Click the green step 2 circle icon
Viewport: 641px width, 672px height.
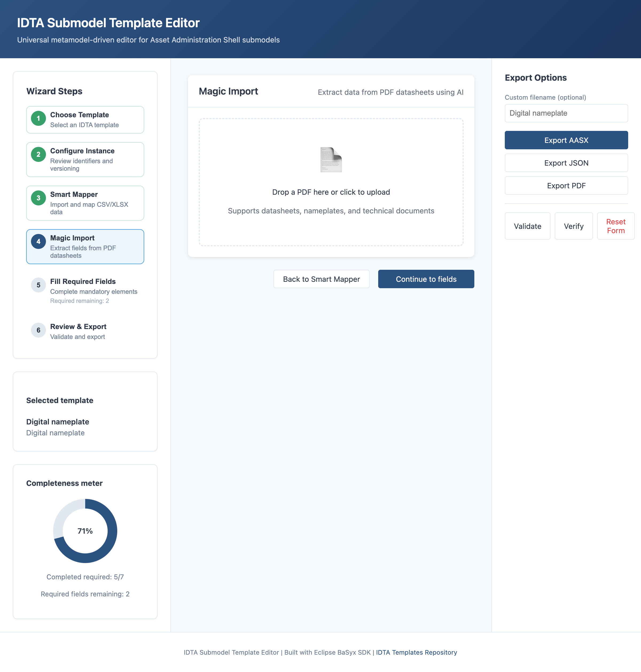click(x=38, y=154)
